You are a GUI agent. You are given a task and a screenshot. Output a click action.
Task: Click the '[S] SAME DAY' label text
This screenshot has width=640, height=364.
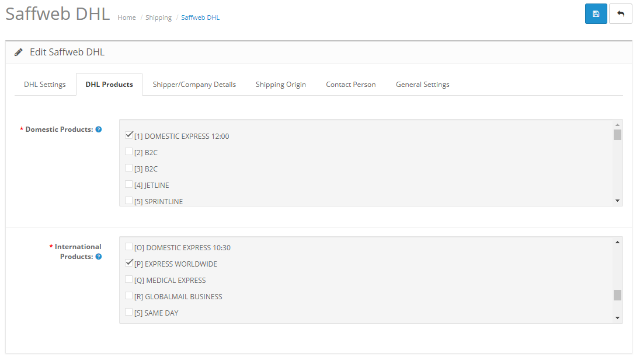[x=156, y=313]
